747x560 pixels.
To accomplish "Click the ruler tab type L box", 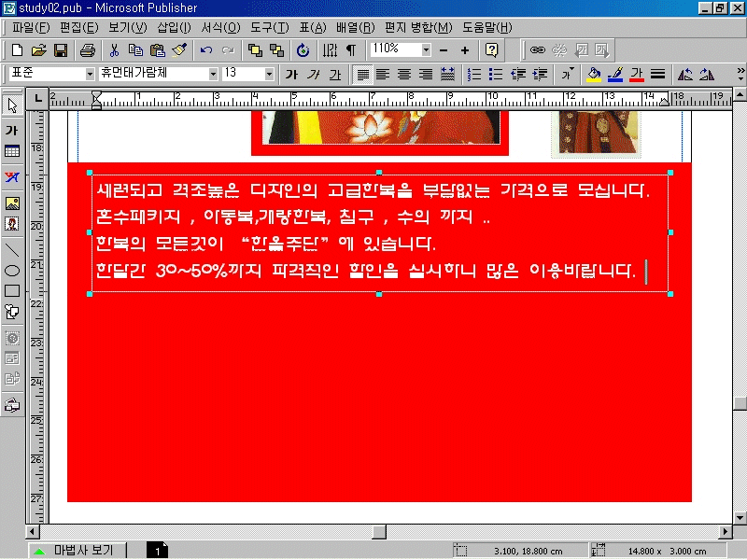I will tap(37, 99).
